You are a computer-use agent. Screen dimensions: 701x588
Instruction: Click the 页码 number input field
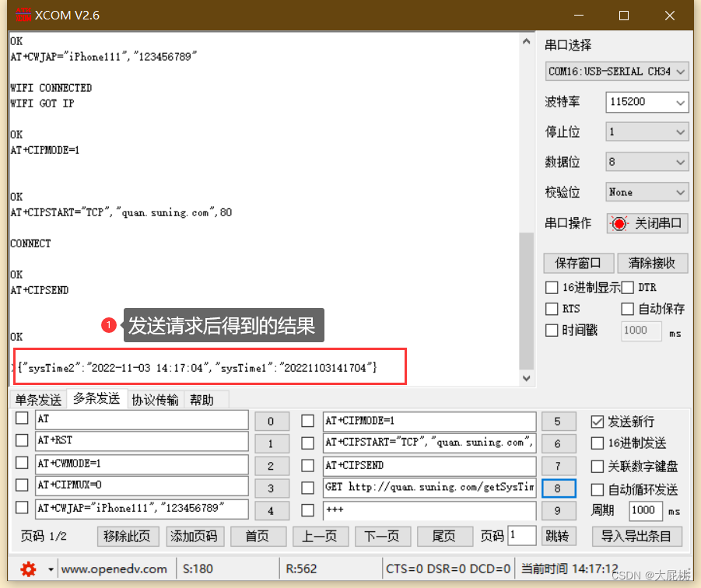point(522,535)
